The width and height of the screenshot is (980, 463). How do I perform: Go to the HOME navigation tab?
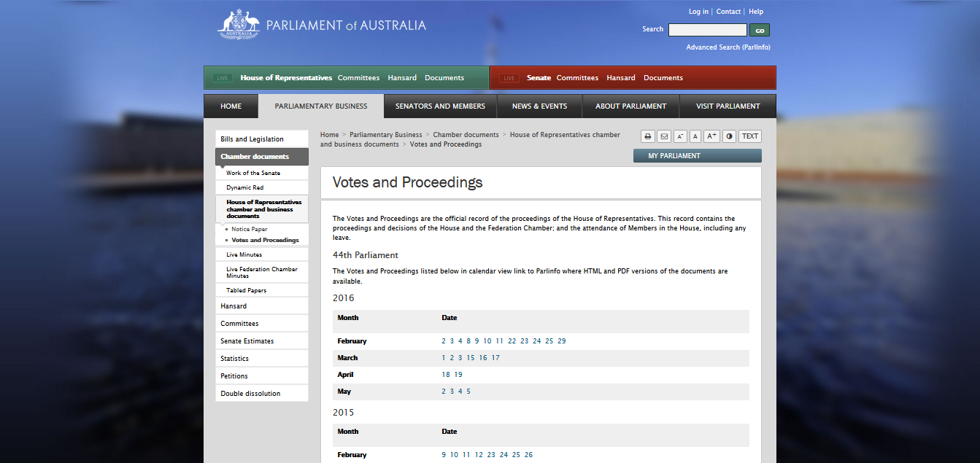(231, 106)
